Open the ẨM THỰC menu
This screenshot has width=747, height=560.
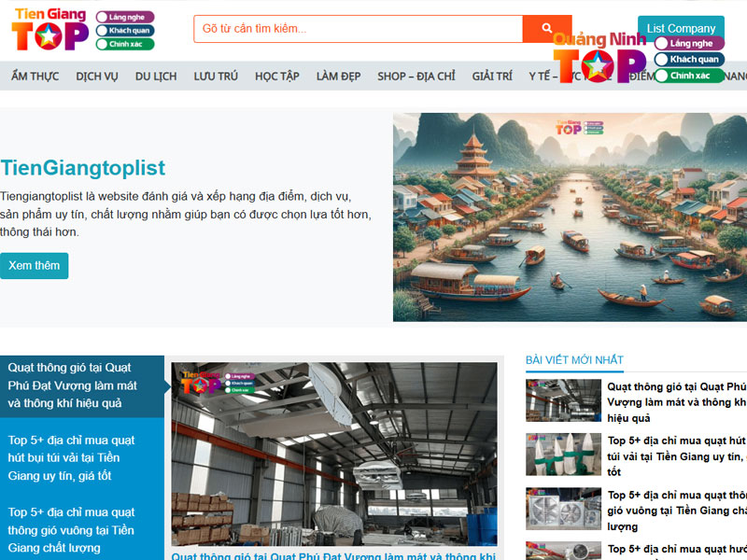coord(34,76)
